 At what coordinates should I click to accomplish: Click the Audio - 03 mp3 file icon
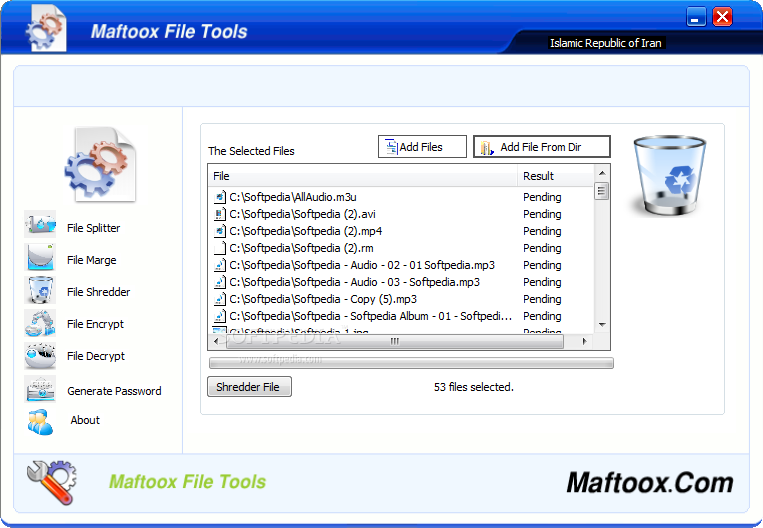[220, 282]
